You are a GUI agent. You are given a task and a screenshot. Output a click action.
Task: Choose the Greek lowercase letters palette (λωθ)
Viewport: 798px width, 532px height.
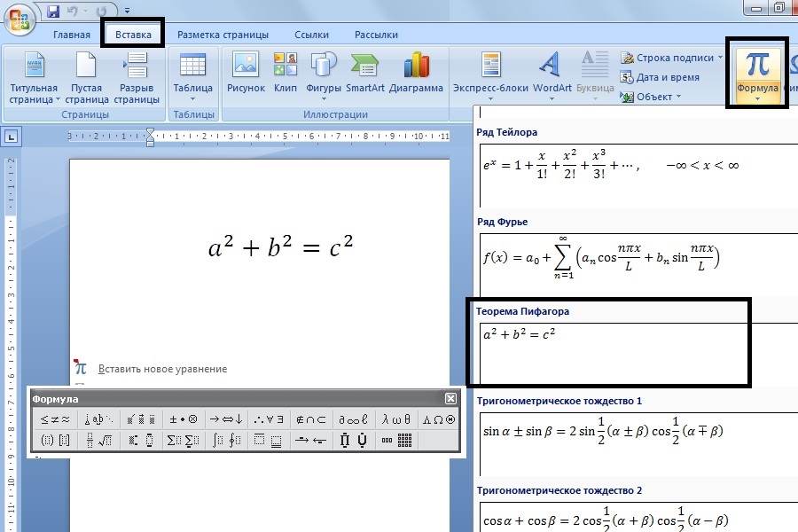[x=395, y=419]
